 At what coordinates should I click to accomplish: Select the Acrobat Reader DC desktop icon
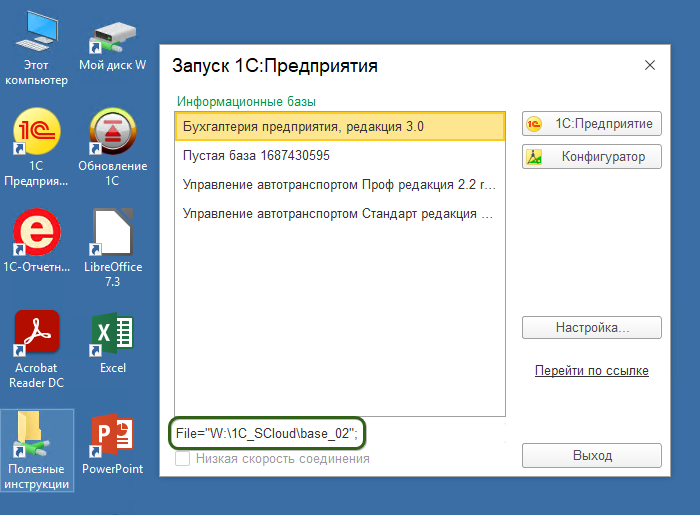pyautogui.click(x=37, y=349)
